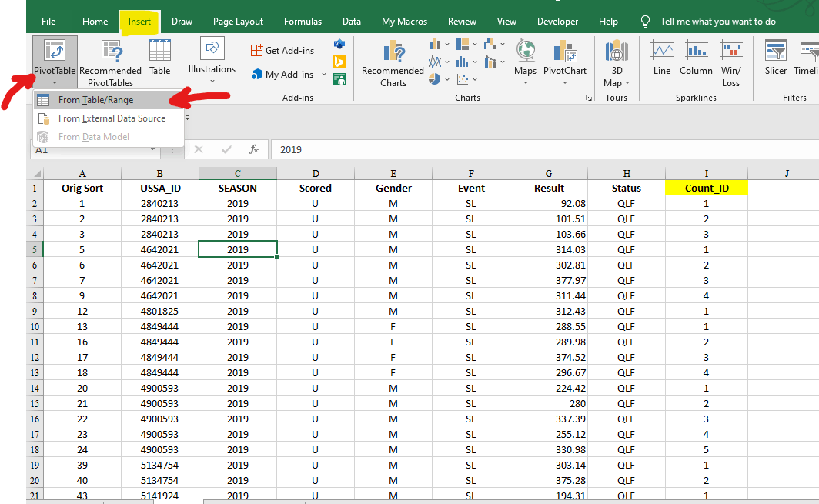
Task: Open the PivotChart dropdown
Action: (565, 82)
